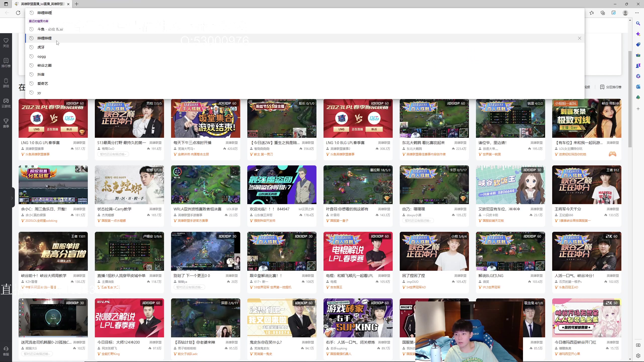Open browser collections icon

click(x=603, y=13)
